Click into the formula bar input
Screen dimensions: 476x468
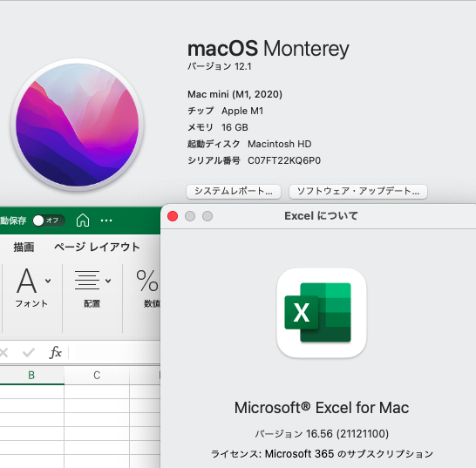[115, 353]
